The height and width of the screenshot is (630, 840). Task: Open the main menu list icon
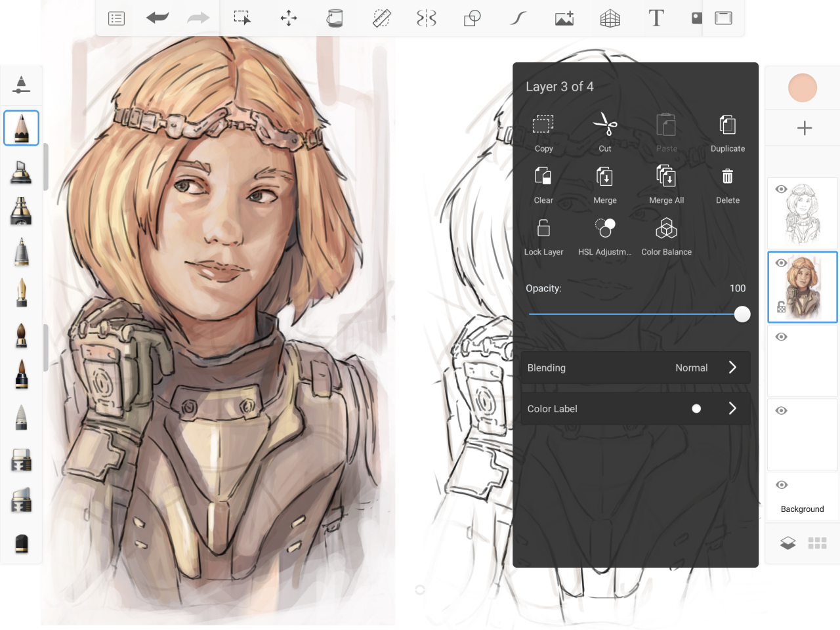116,18
